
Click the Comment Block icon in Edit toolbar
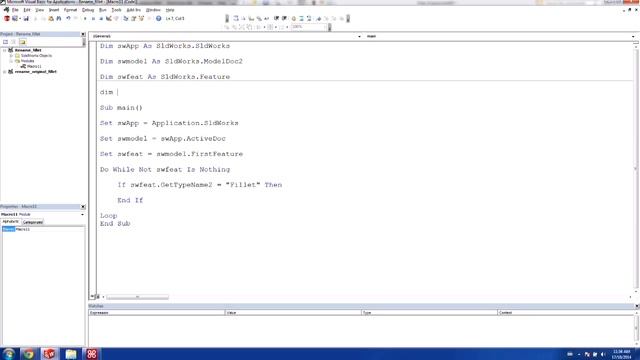click(301, 18)
